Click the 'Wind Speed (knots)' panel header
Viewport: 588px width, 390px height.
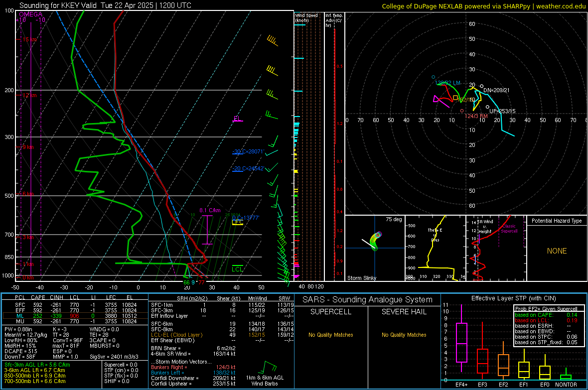coord(306,17)
